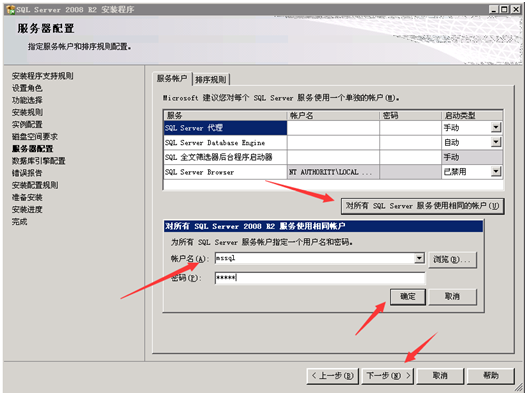The height and width of the screenshot is (395, 527).
Task: Select SQL 全文筛选器后台程序启动器 row
Action: [x=225, y=157]
